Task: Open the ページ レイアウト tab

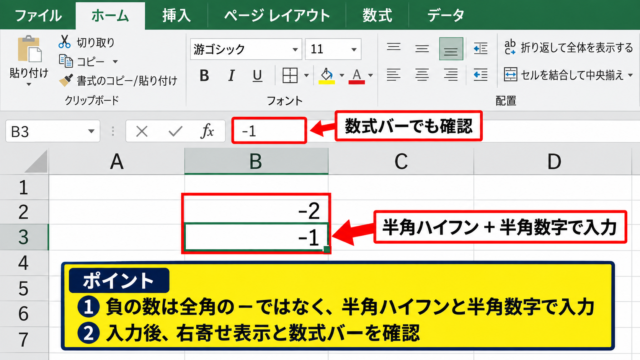Action: [x=277, y=16]
